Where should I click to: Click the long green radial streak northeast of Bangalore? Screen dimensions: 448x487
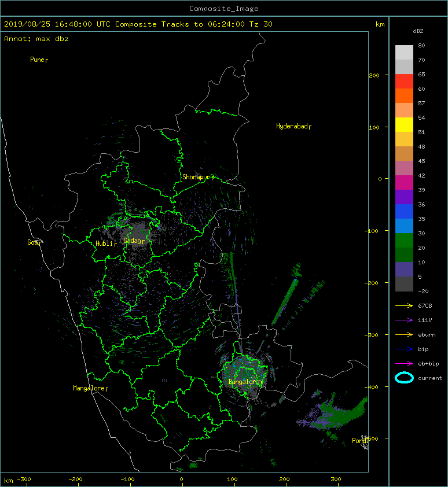[x=284, y=302]
